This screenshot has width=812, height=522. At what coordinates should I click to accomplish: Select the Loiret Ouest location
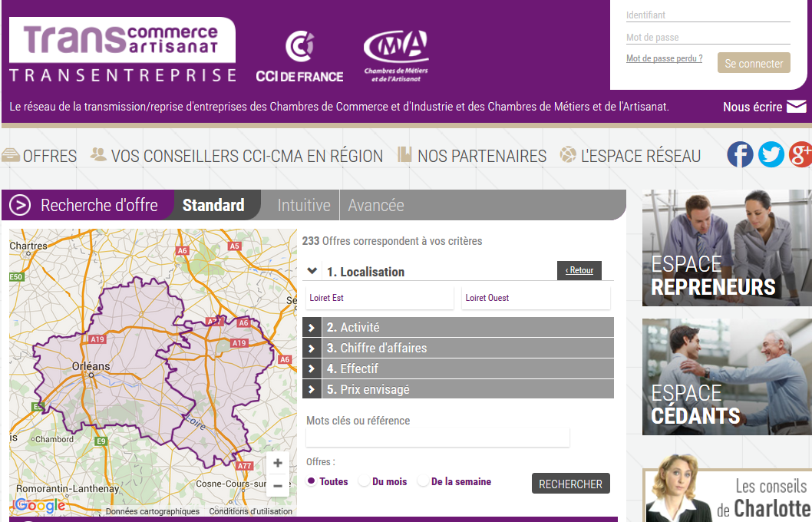(536, 298)
